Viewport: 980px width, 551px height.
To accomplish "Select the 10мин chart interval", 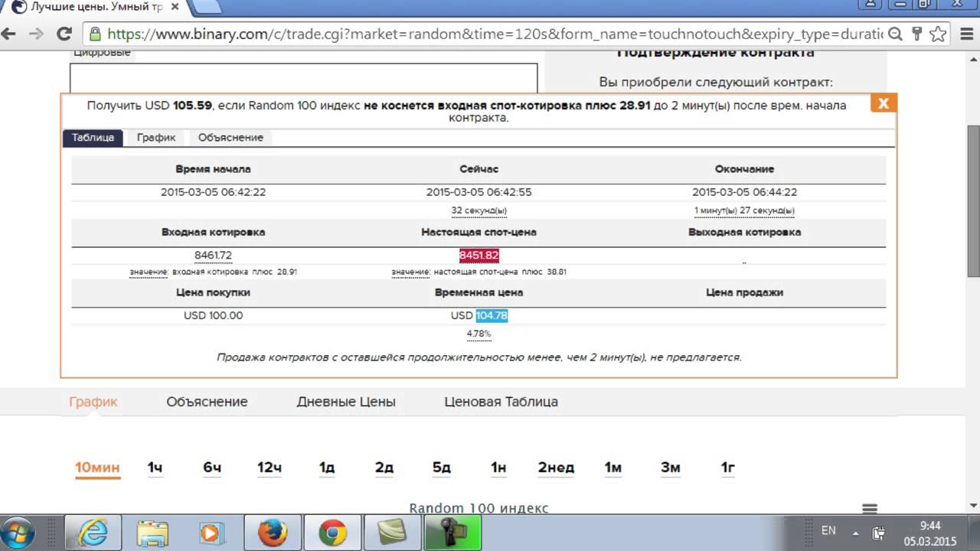I will 97,468.
